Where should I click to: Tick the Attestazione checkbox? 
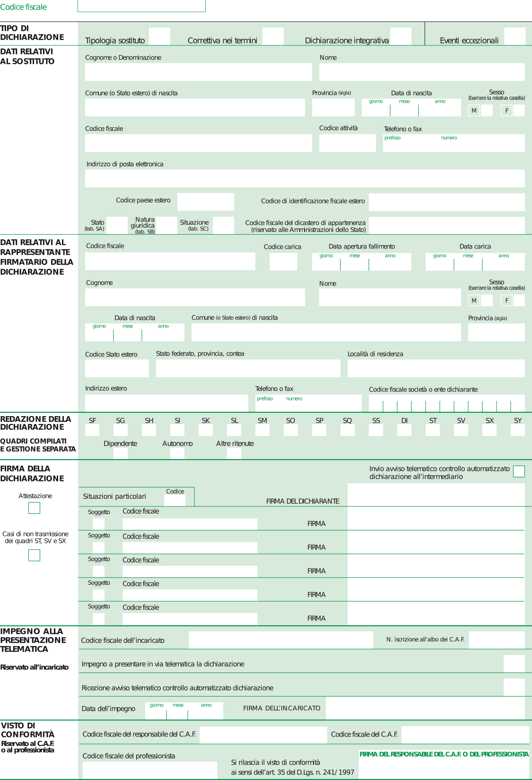(x=34, y=508)
